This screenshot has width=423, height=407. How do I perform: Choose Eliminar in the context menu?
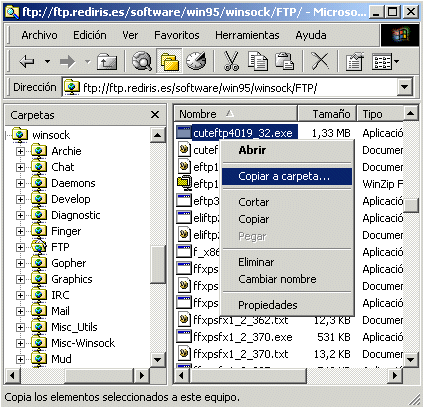[287, 262]
